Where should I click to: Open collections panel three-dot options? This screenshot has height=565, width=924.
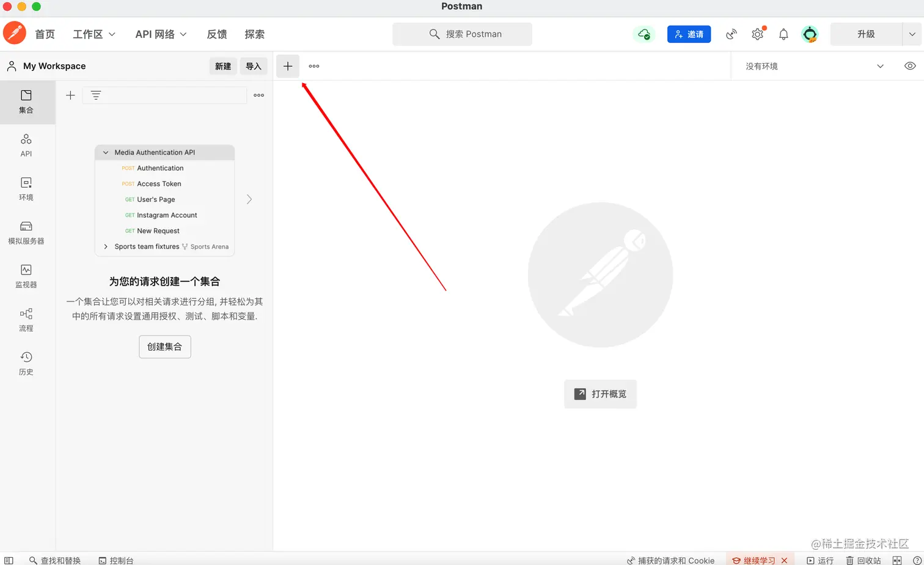tap(259, 95)
